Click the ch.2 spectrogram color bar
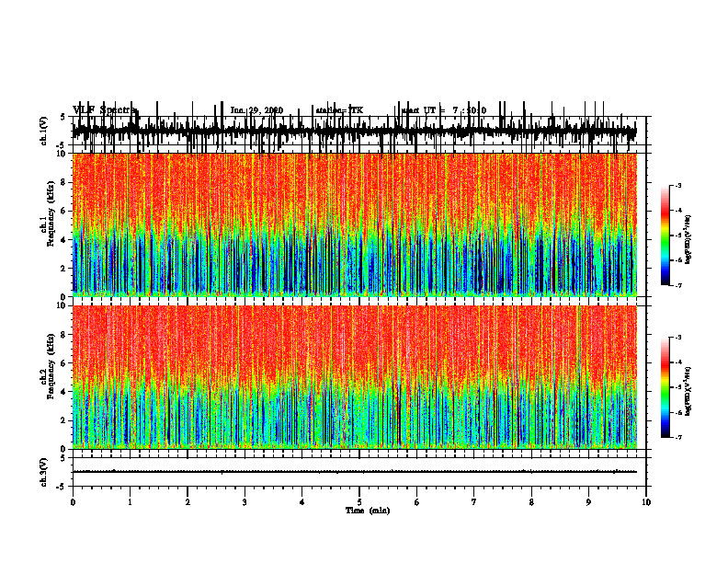Image resolution: width=728 pixels, height=563 pixels. 665,387
